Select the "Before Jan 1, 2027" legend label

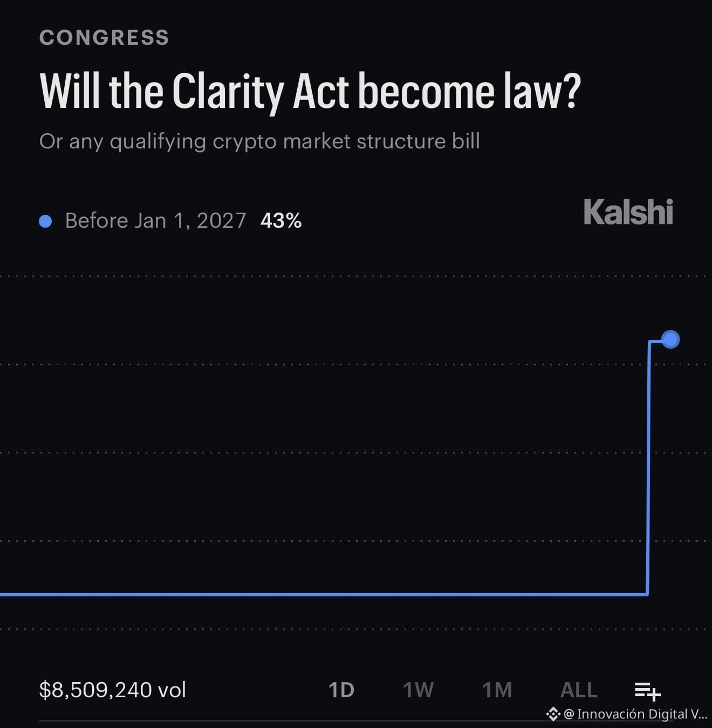pos(155,221)
